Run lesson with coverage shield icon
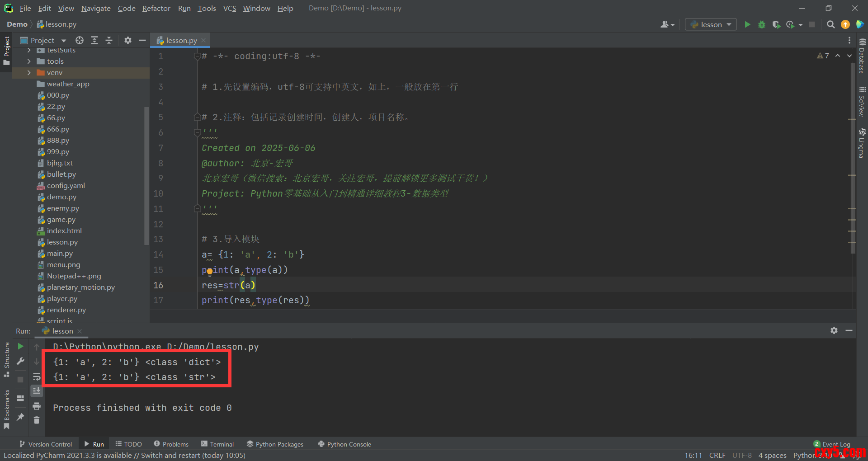 tap(776, 24)
